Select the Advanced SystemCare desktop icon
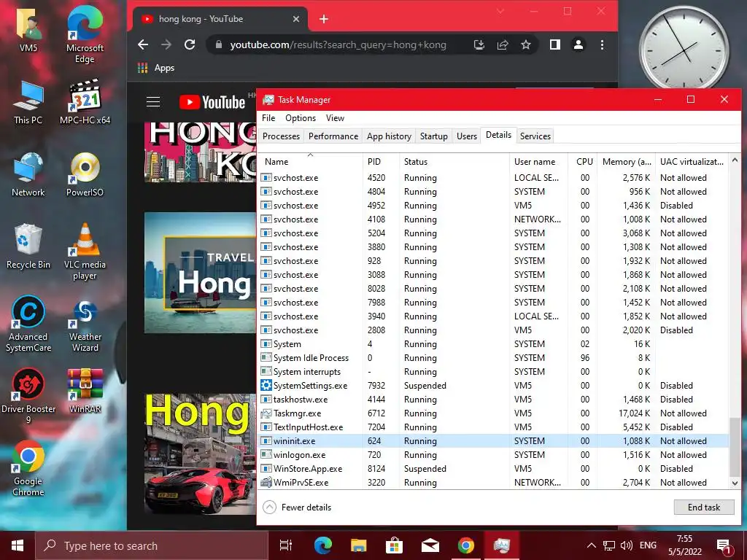The image size is (747, 560). 28,324
